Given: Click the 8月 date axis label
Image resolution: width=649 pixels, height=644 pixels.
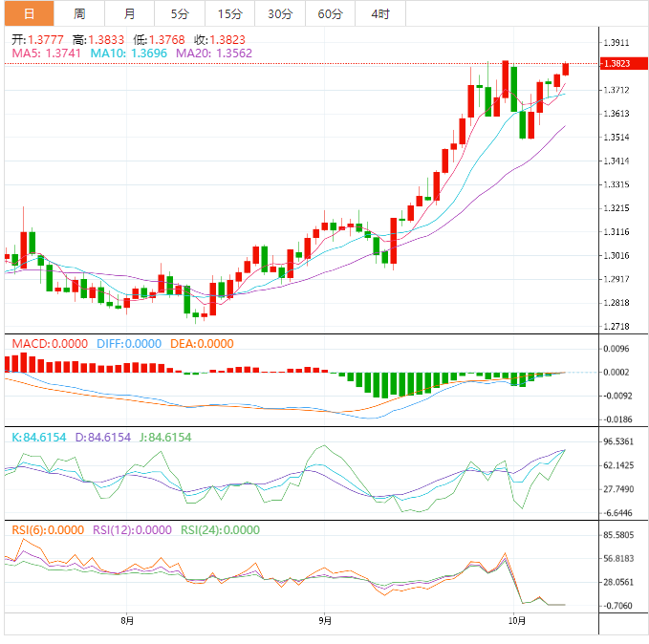Looking at the screenshot, I should [127, 620].
